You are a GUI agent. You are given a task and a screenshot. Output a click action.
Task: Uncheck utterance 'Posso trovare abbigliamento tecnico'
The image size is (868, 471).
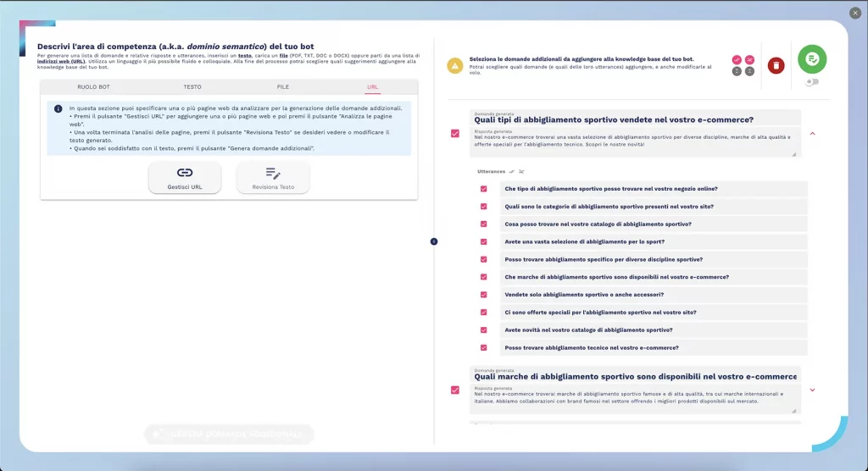point(484,347)
